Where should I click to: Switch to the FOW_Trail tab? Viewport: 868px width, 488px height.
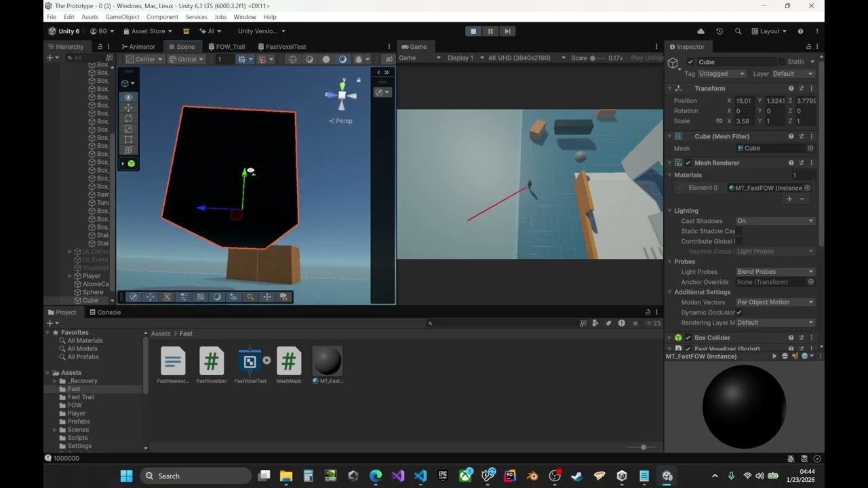(226, 47)
